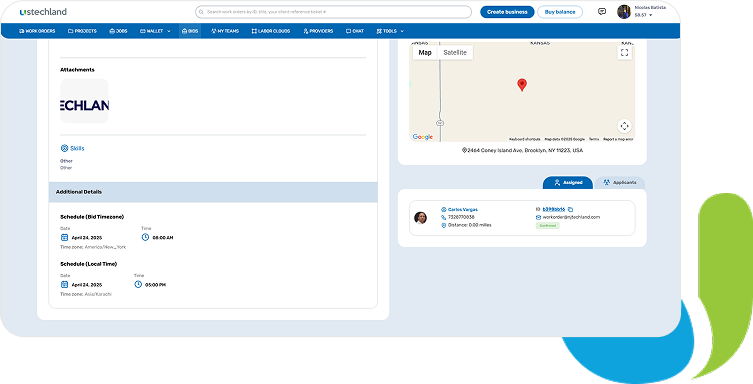
Task: Click the map pan control icon
Action: coord(624,126)
